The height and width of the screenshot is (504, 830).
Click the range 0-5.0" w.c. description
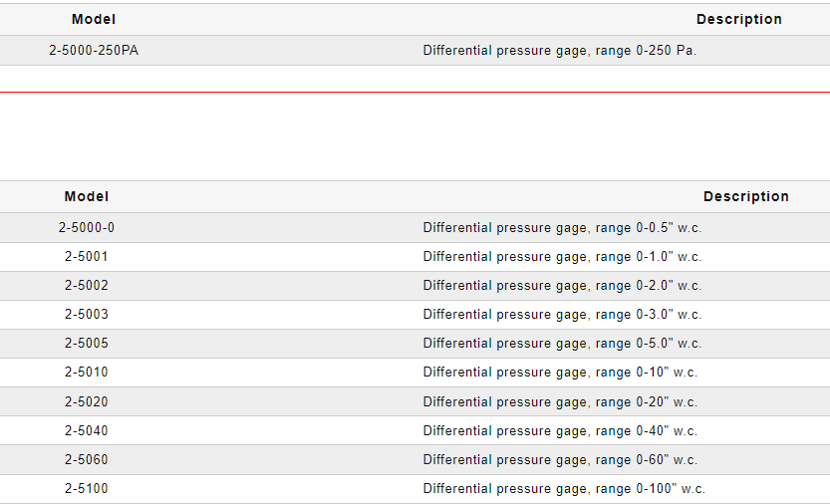pyautogui.click(x=562, y=343)
